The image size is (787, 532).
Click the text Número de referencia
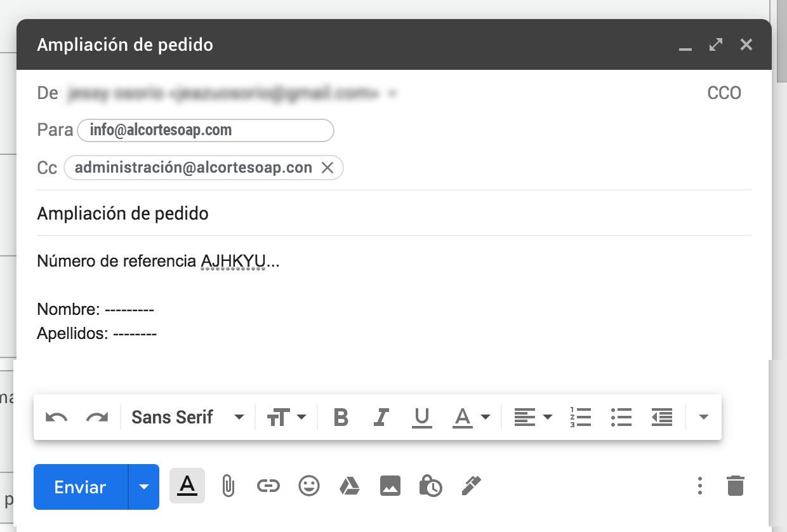(117, 261)
